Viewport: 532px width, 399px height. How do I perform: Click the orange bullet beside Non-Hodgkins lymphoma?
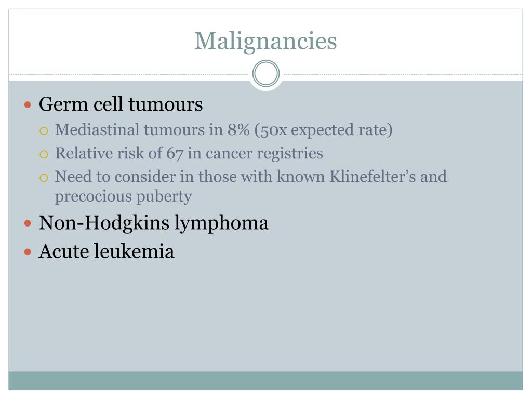28,223
